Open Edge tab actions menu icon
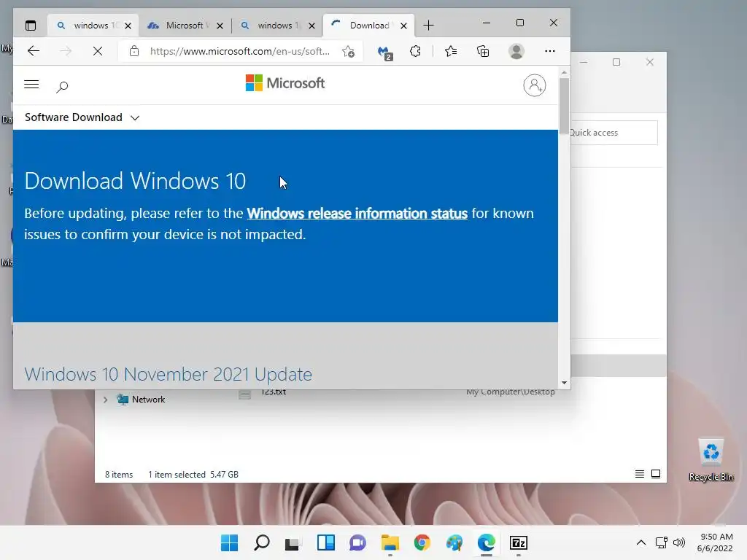The width and height of the screenshot is (747, 560). (31, 26)
